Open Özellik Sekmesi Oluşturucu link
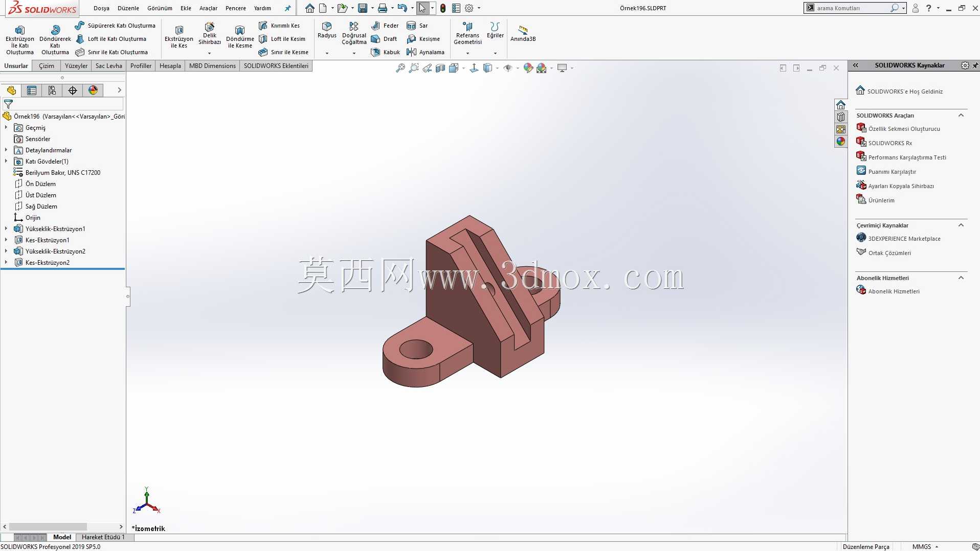The image size is (980, 551). point(904,129)
